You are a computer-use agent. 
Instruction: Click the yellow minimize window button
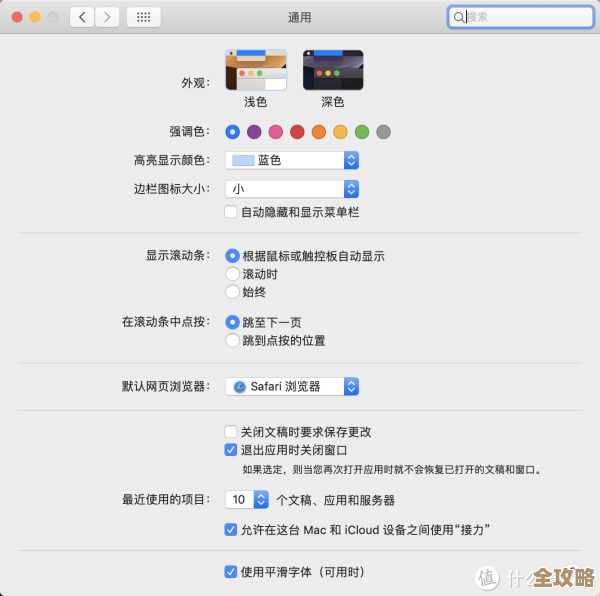pyautogui.click(x=35, y=17)
